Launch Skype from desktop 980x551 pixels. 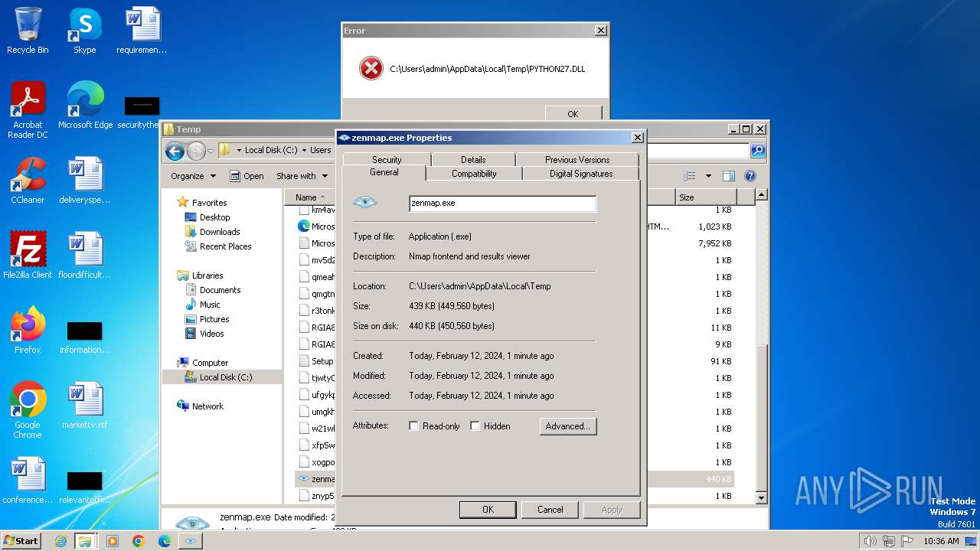[x=84, y=31]
